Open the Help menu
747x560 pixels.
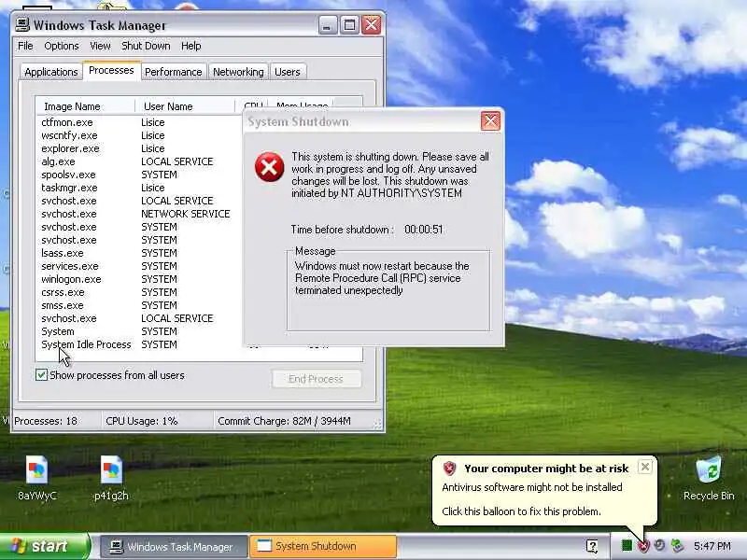click(191, 46)
